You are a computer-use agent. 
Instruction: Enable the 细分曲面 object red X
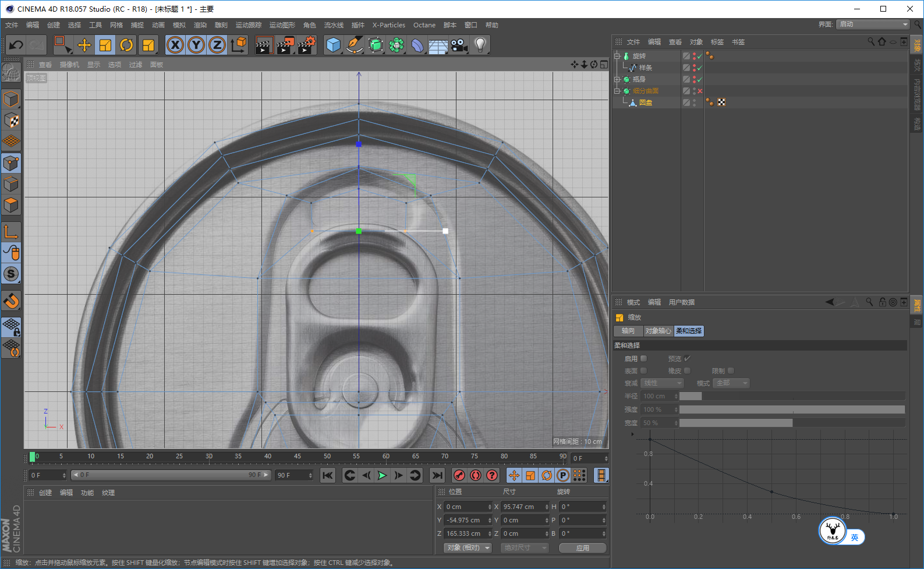(700, 91)
